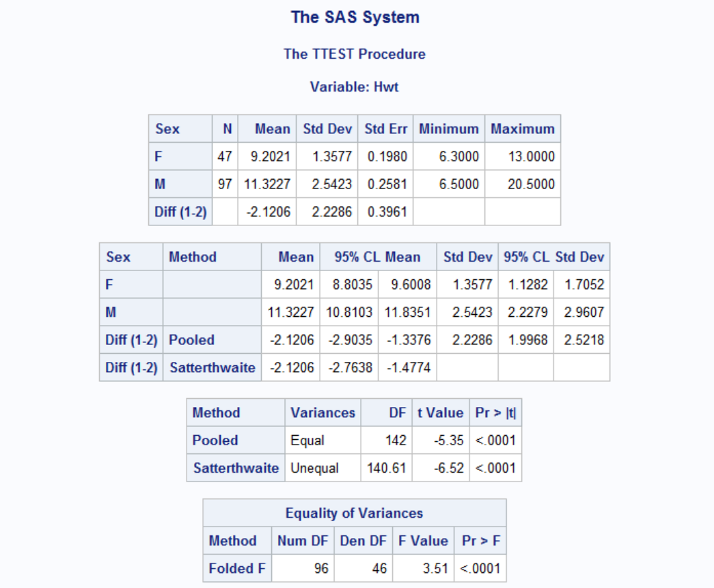Click the N value 47 cell
This screenshot has height=588, width=714.
coord(224,156)
